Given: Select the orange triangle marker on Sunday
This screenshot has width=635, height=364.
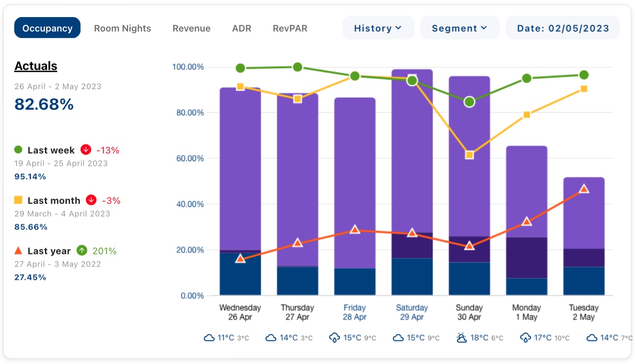Looking at the screenshot, I should [x=470, y=245].
